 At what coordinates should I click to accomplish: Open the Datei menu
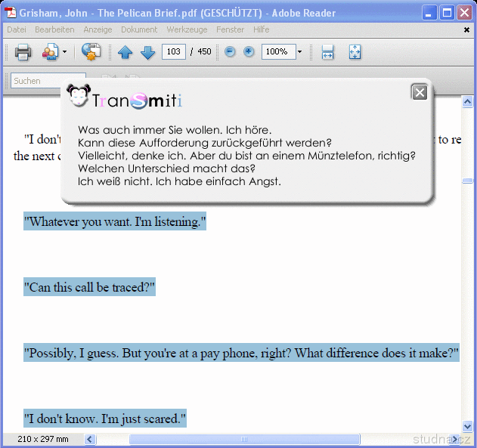click(16, 29)
